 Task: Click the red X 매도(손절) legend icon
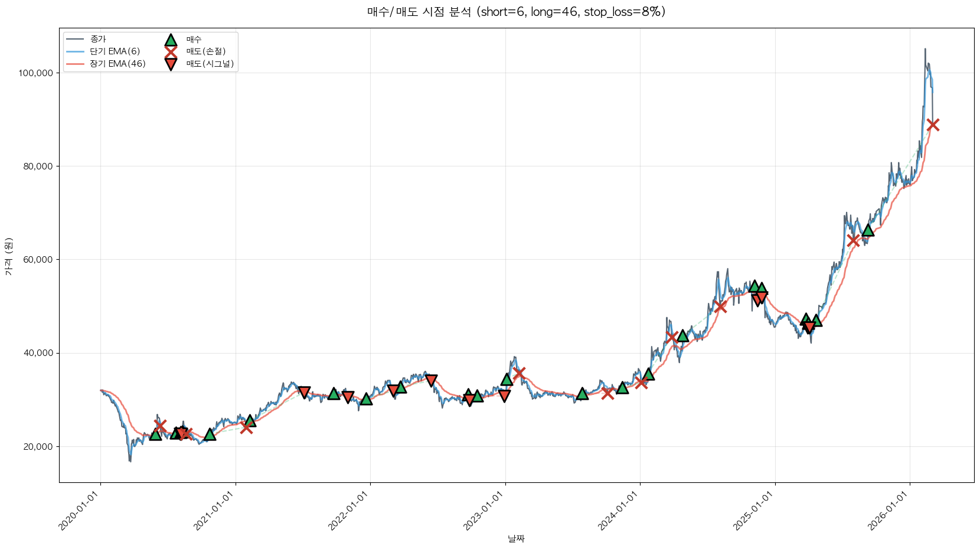pos(171,51)
